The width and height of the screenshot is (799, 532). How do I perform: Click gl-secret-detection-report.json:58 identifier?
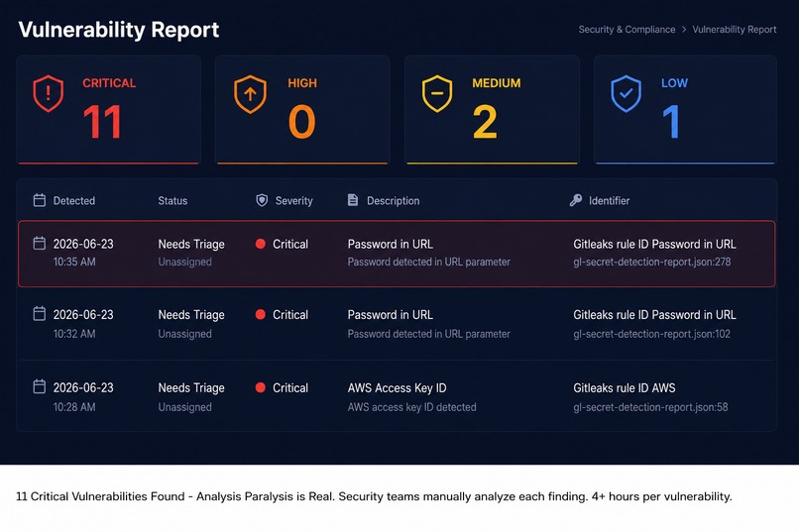click(650, 407)
